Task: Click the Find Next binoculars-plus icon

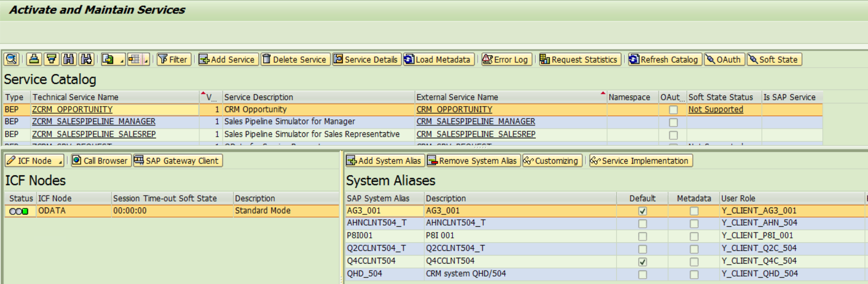Action: pos(86,59)
